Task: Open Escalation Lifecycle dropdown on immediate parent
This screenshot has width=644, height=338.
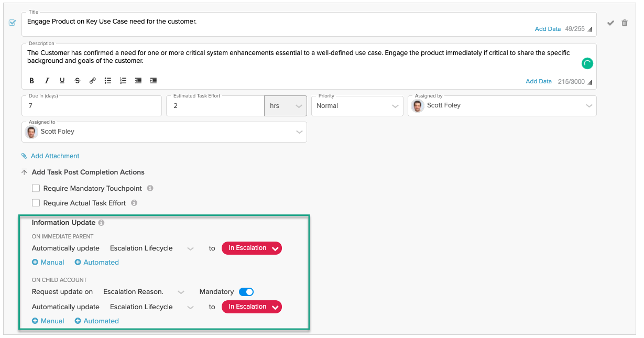Action: (x=151, y=248)
